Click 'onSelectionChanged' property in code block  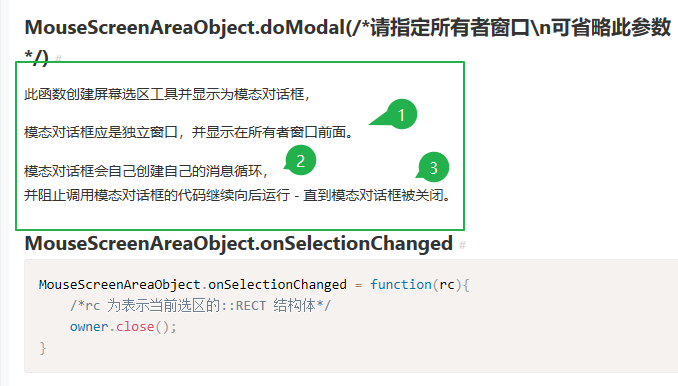(278, 284)
